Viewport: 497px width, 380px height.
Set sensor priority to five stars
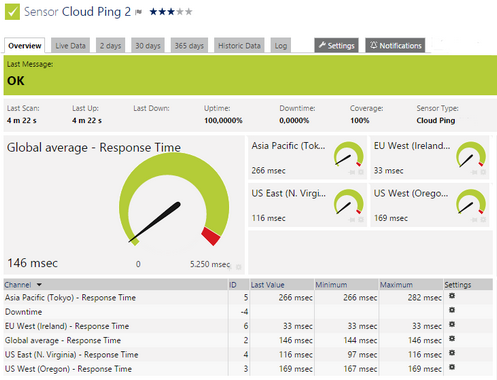[x=188, y=12]
